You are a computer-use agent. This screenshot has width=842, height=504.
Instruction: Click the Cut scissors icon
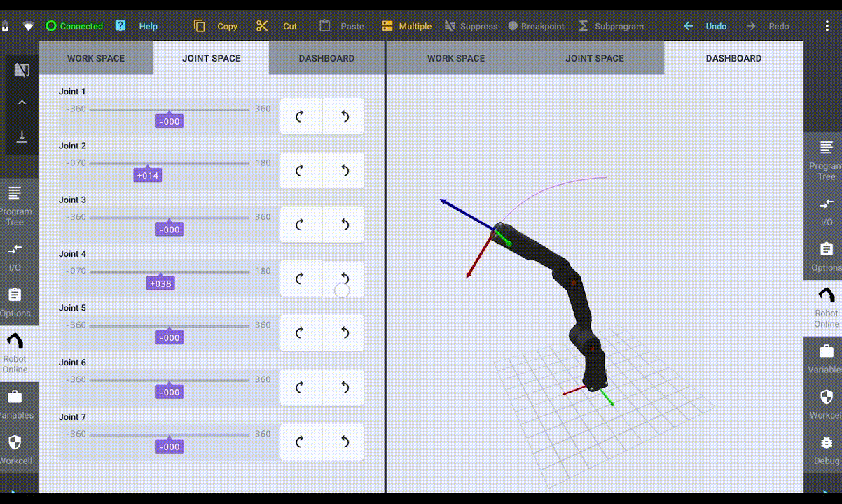(x=262, y=26)
